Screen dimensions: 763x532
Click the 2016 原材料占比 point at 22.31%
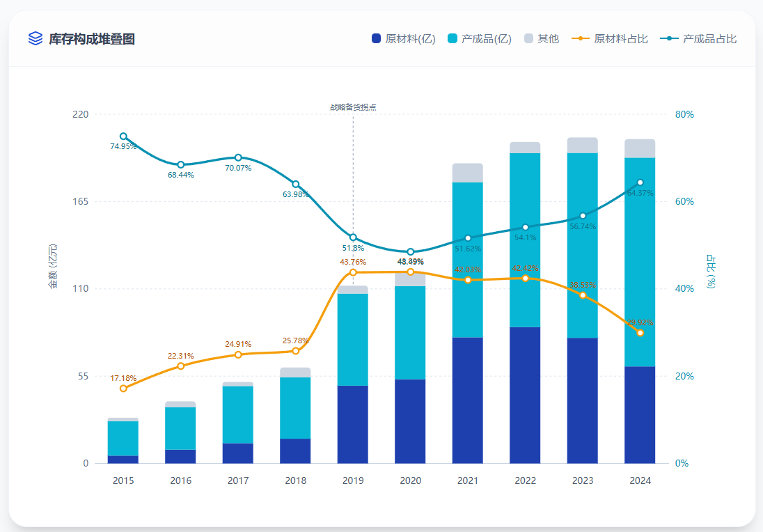(x=181, y=366)
